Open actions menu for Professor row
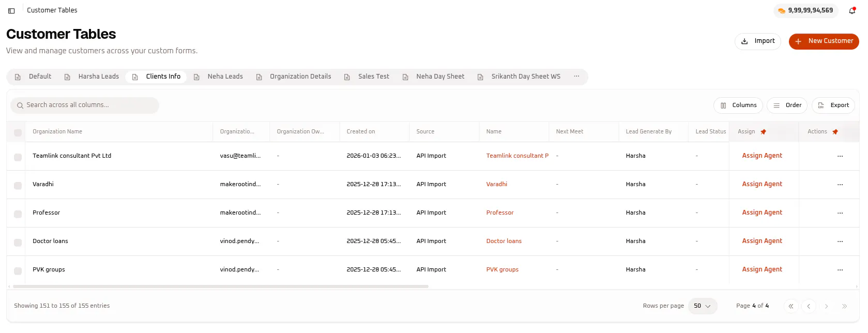This screenshot has height=333, width=868. coord(840,213)
